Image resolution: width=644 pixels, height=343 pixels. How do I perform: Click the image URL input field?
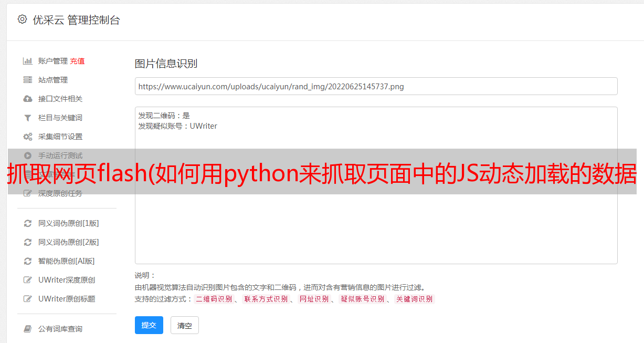(376, 86)
